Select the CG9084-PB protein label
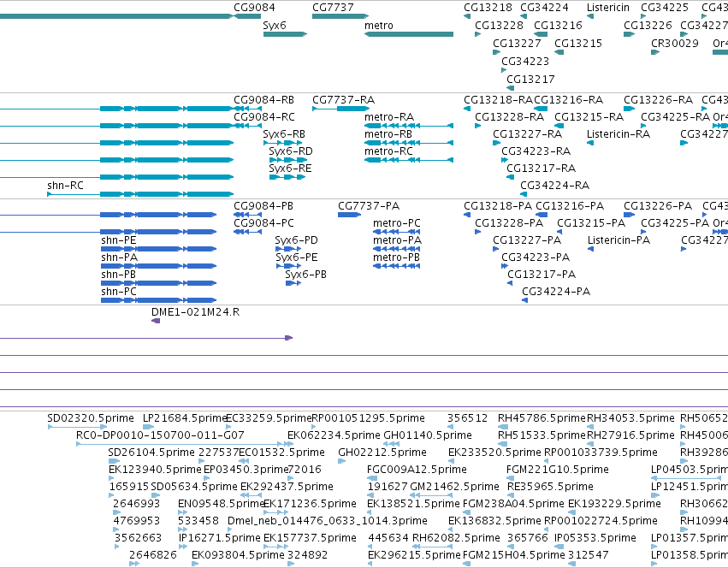 coord(263,206)
